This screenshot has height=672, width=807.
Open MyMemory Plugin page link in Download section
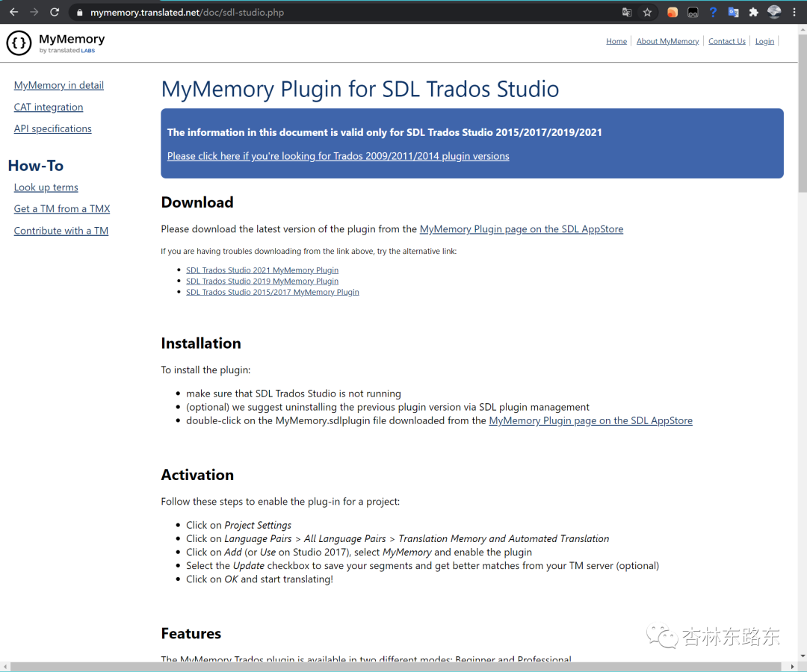coord(522,228)
